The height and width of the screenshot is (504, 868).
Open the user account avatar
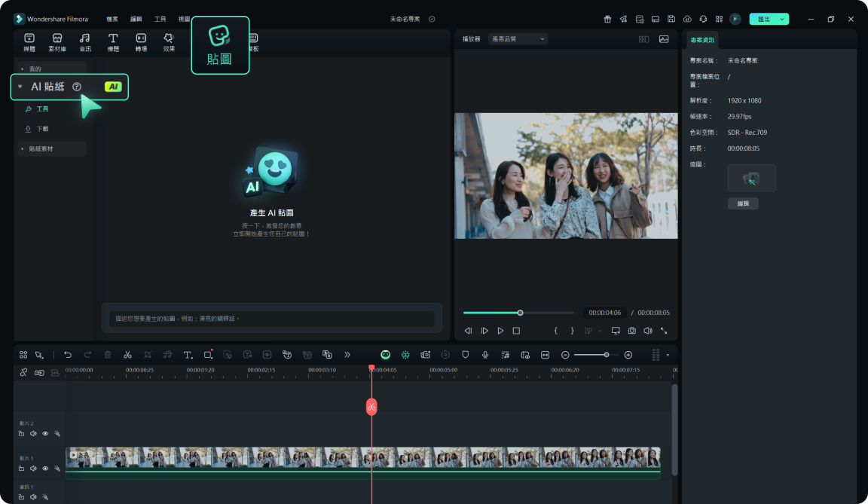[735, 19]
